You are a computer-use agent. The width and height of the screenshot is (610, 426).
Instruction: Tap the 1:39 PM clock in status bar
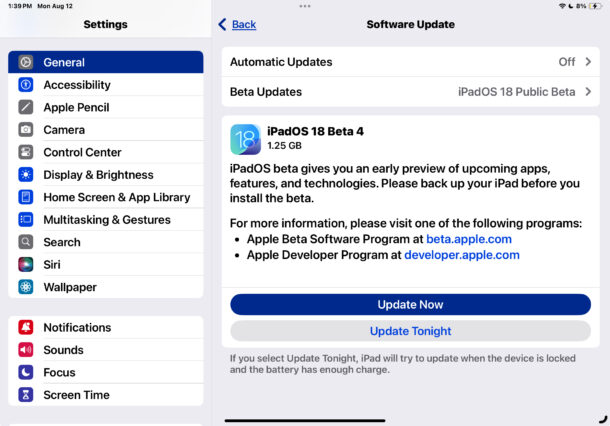pos(20,6)
